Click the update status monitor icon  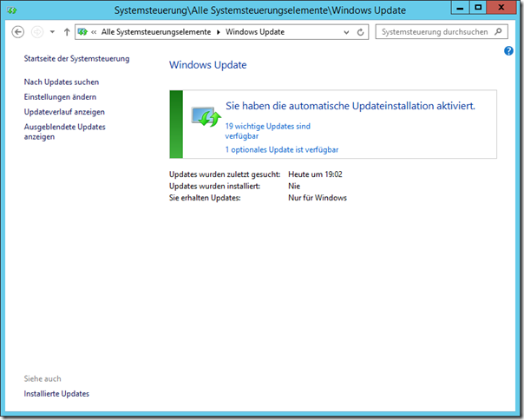click(x=206, y=116)
